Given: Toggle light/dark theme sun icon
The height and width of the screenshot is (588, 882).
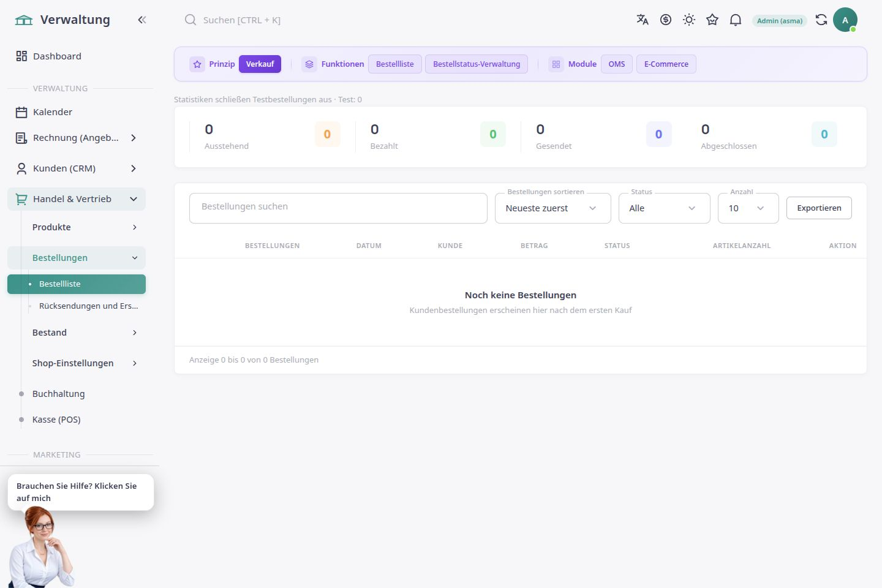Looking at the screenshot, I should (x=689, y=20).
